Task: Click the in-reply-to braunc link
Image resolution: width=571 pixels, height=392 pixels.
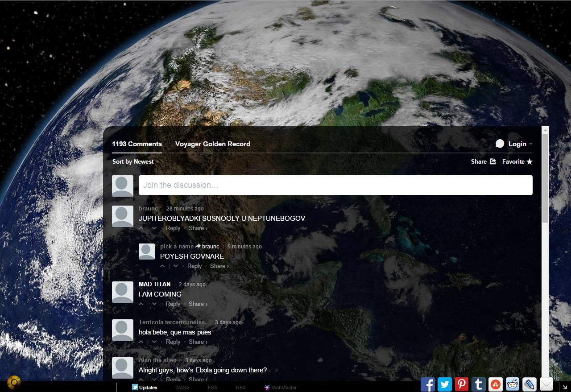Action: [207, 246]
